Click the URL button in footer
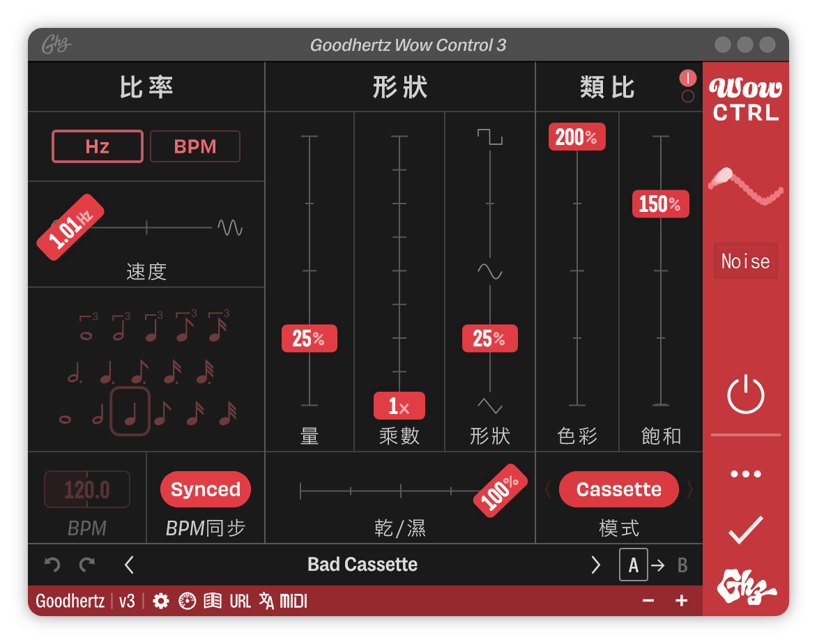This screenshot has width=817, height=644. [x=240, y=601]
